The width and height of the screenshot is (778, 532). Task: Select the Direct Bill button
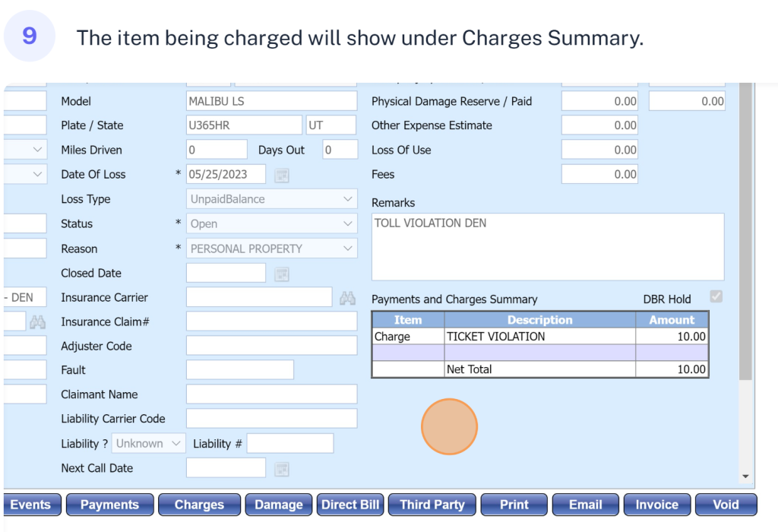[x=350, y=505]
